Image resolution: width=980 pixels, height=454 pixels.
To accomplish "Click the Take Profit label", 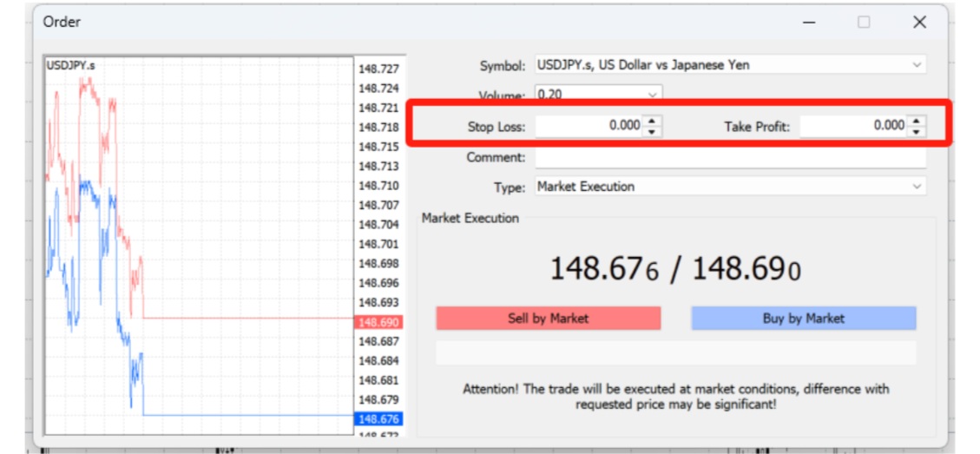I will click(758, 127).
